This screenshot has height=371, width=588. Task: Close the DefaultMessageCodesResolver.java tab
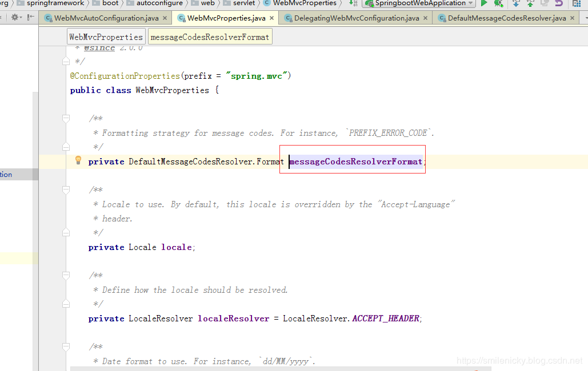pos(572,18)
